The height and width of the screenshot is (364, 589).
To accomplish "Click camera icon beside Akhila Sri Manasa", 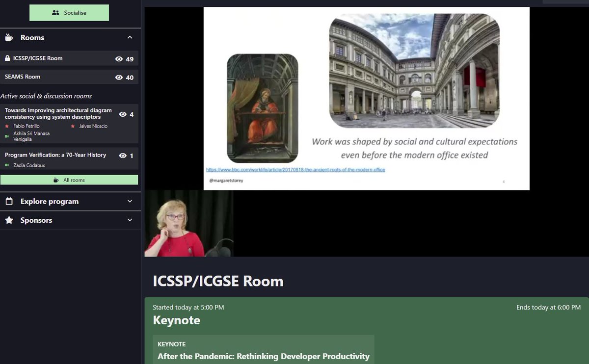I will (x=7, y=136).
